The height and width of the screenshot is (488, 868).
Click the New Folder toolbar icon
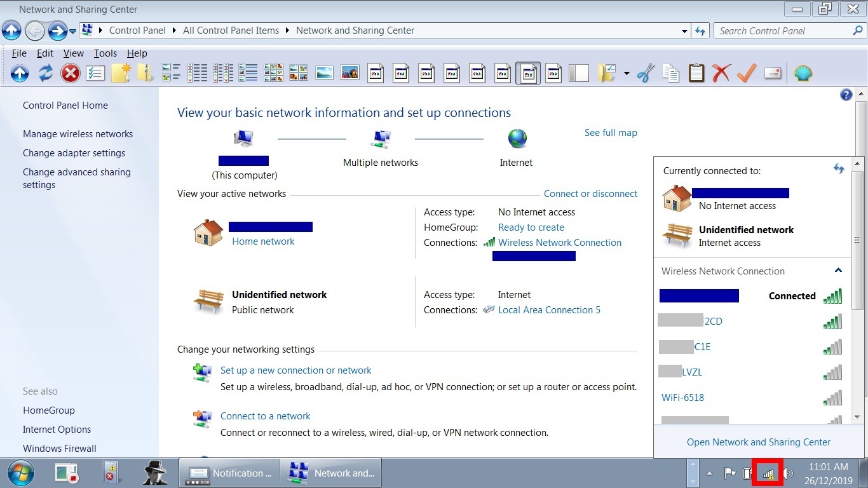(121, 74)
